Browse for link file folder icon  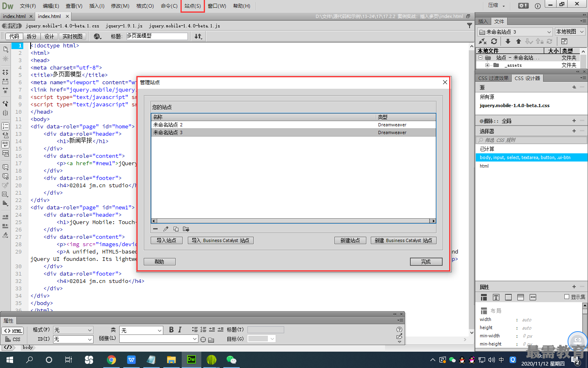click(x=211, y=340)
